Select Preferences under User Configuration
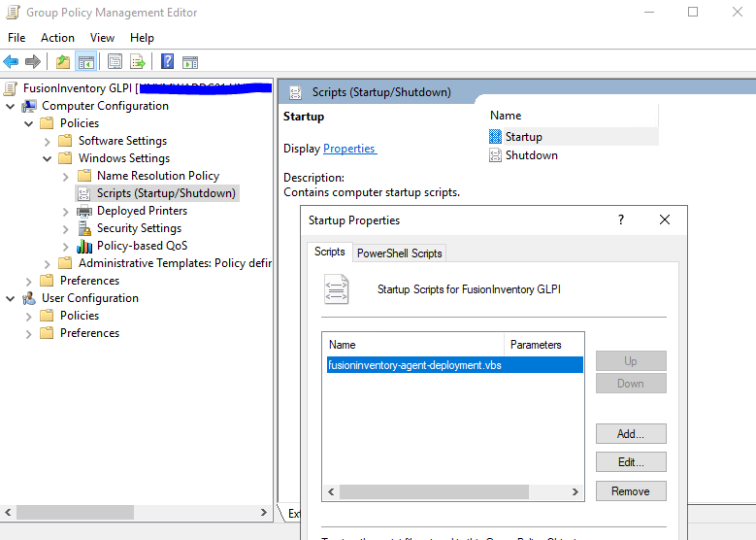This screenshot has width=756, height=540. pos(89,333)
